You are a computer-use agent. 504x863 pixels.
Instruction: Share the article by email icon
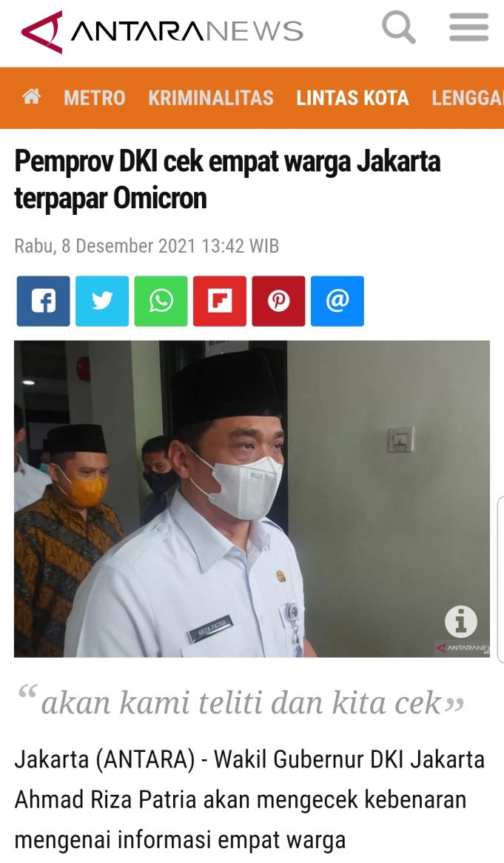(337, 301)
